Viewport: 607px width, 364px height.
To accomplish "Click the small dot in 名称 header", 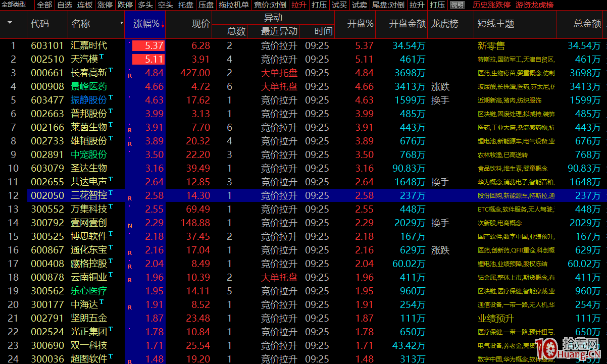I will click(122, 23).
